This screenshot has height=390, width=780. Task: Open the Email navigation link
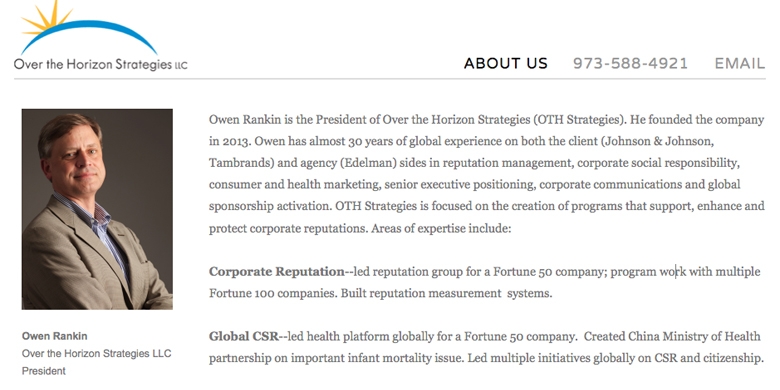[740, 64]
